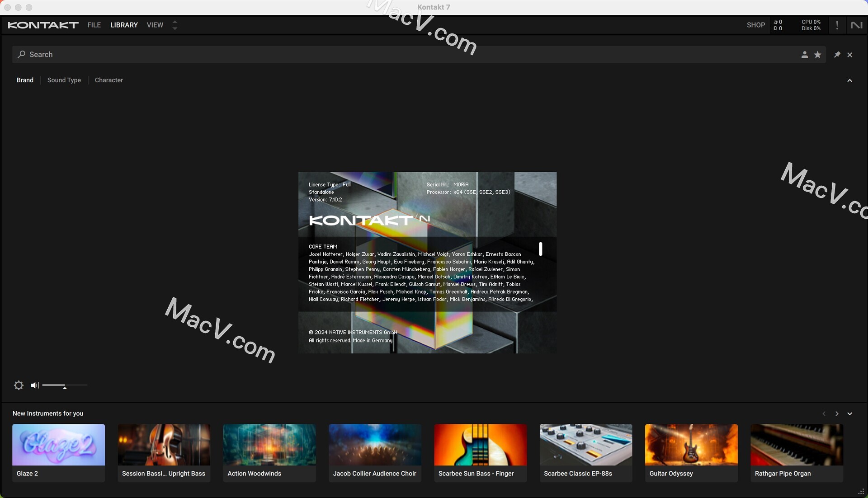
Task: Adjust the preview volume slider
Action: pos(65,385)
